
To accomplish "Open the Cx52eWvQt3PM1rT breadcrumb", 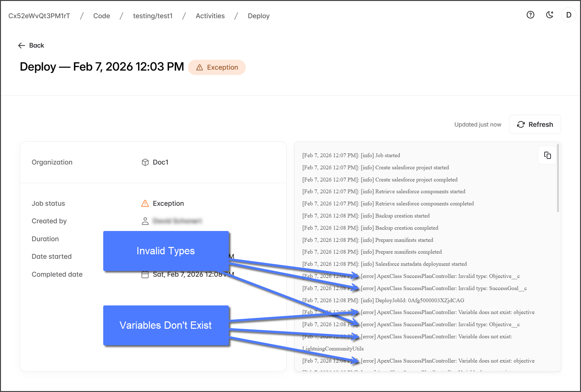I will tap(39, 16).
